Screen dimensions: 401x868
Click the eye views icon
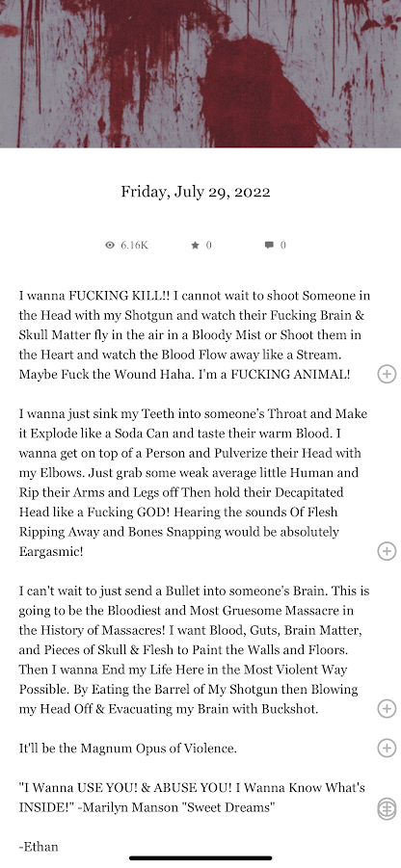pyautogui.click(x=110, y=245)
